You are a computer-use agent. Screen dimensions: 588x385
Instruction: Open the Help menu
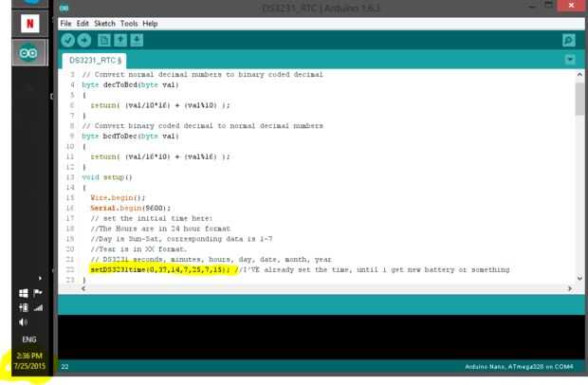tap(150, 24)
